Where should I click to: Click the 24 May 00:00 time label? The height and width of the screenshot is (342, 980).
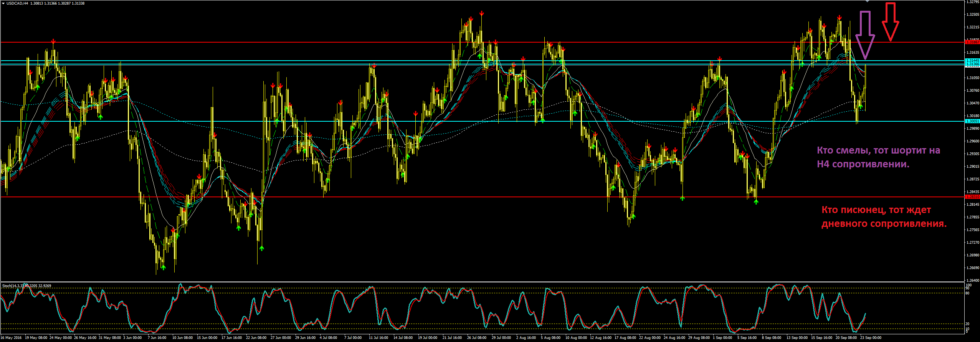[61, 338]
